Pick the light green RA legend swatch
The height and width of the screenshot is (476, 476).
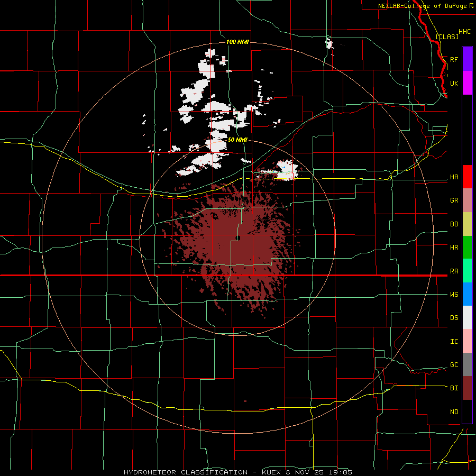click(467, 271)
